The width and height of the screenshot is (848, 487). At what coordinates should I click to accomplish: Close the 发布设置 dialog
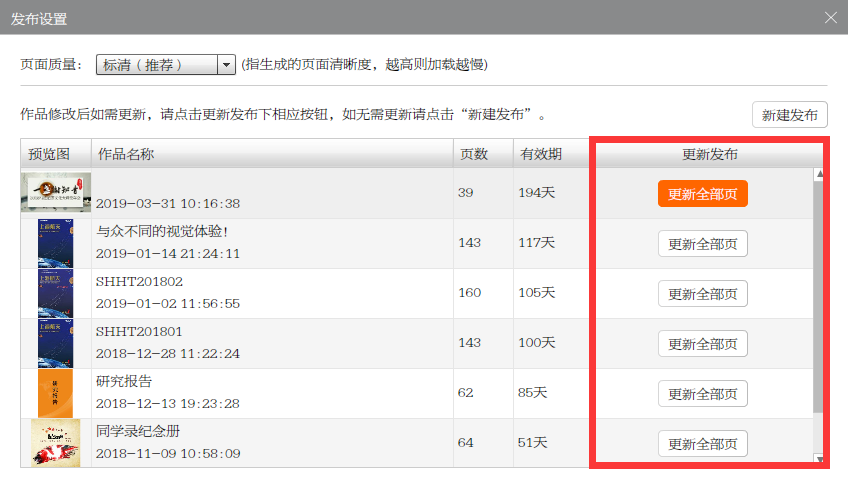(829, 17)
